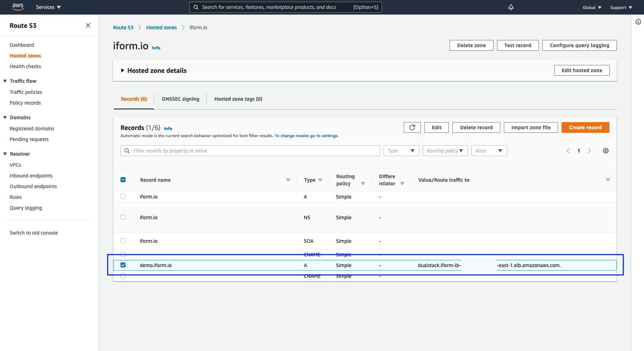644x351 pixels.
Task: Open Inbound endpoints in sidebar
Action: (x=31, y=176)
